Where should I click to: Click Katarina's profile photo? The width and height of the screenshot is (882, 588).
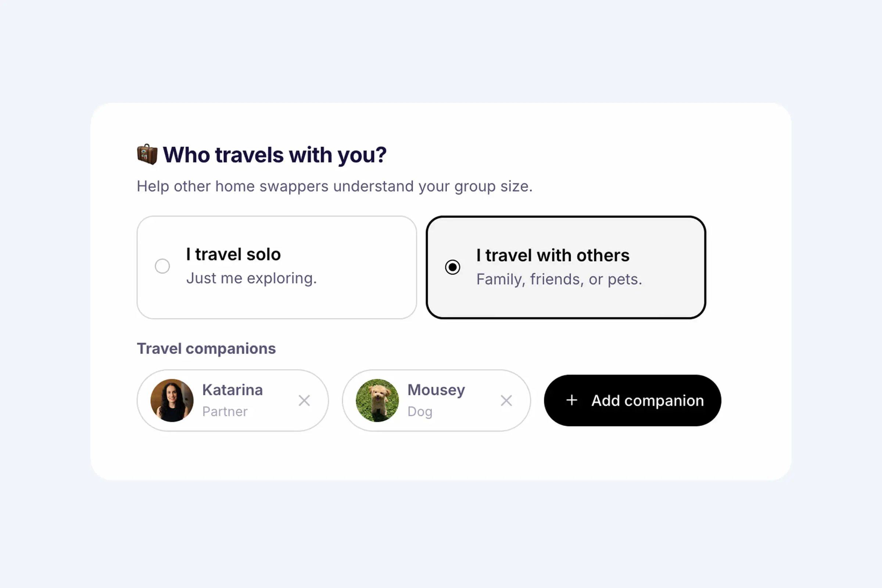[x=171, y=400]
